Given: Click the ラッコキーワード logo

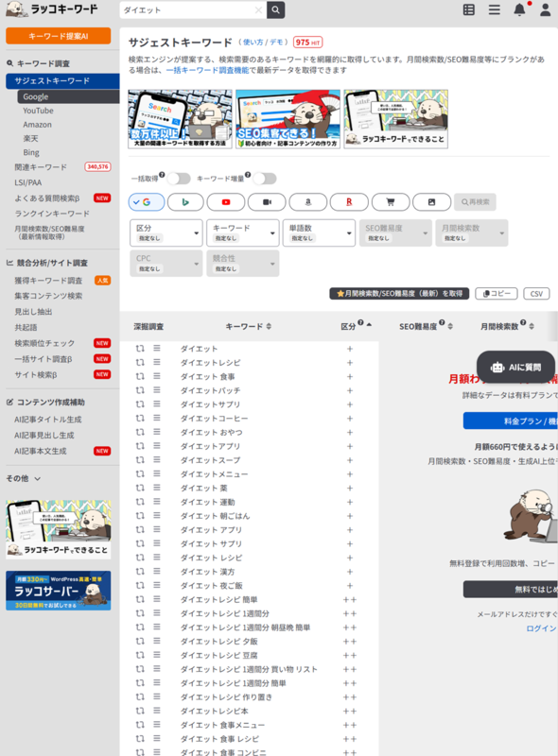Looking at the screenshot, I should pos(52,9).
